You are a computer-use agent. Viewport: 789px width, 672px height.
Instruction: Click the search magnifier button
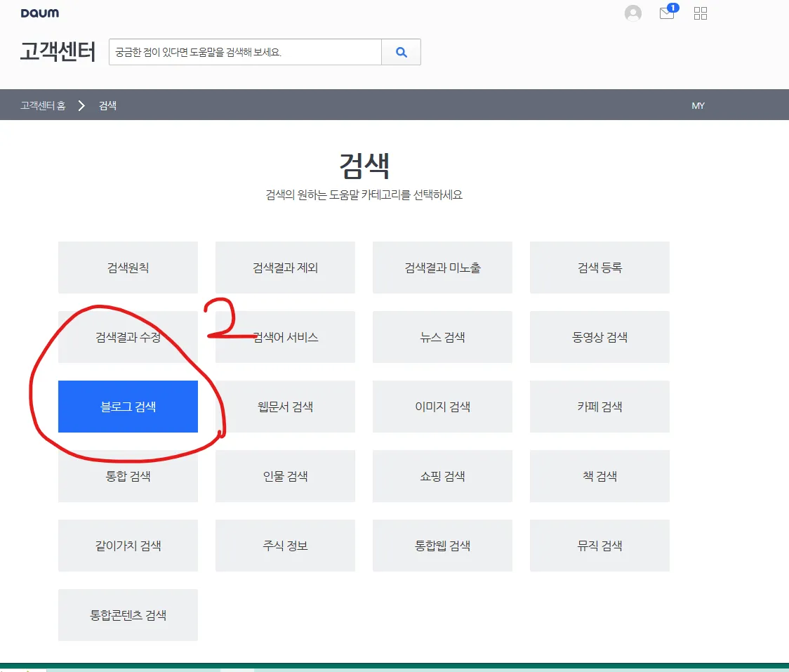pyautogui.click(x=401, y=52)
